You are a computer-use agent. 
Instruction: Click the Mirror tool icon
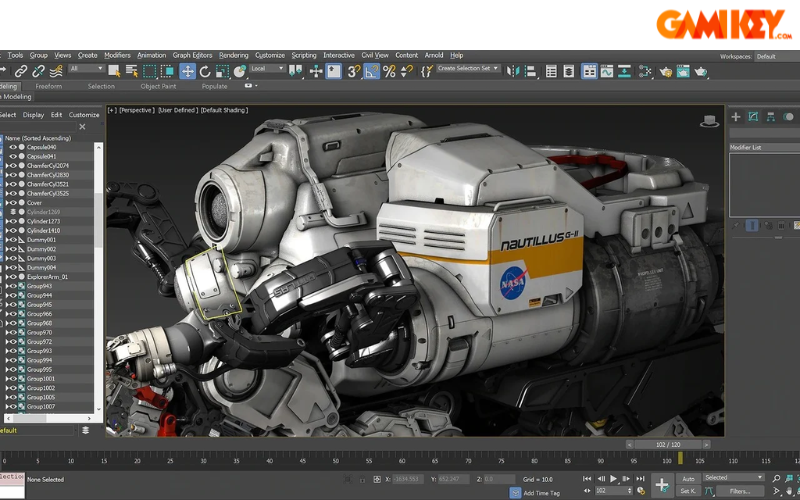point(512,71)
